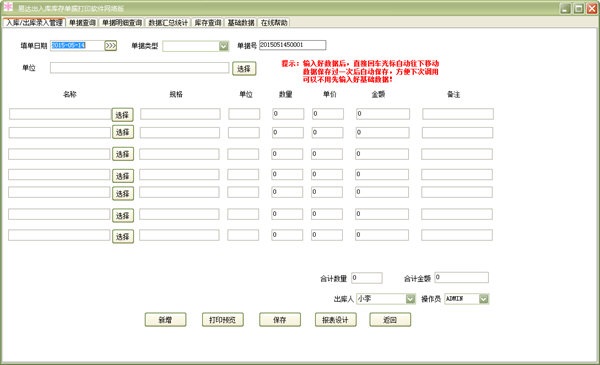Switch to the 库存查询 tab
This screenshot has height=365, width=600.
point(208,23)
